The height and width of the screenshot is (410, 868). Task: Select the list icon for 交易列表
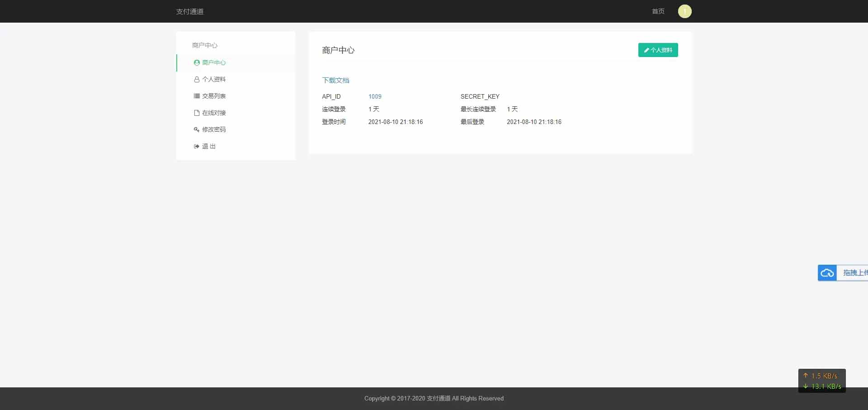(x=196, y=96)
